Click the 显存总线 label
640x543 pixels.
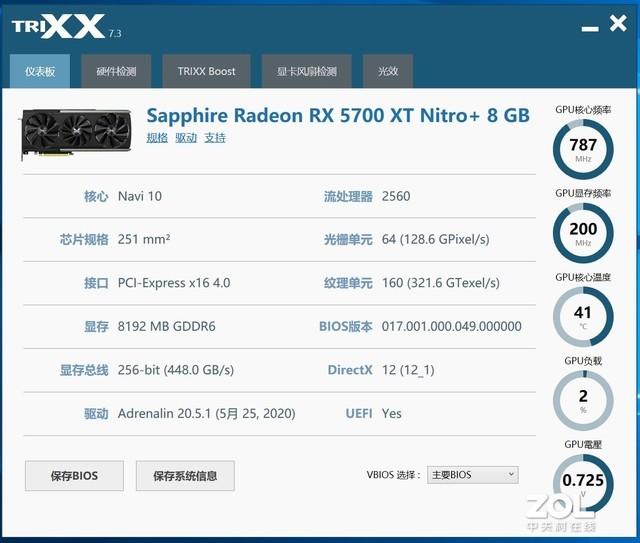(84, 370)
